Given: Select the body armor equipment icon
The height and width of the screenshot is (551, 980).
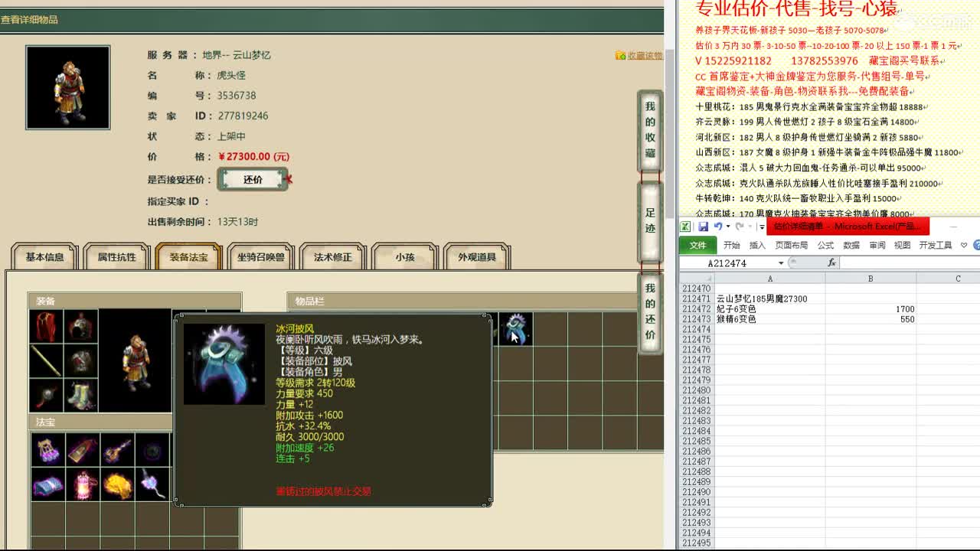Looking at the screenshot, I should [80, 361].
